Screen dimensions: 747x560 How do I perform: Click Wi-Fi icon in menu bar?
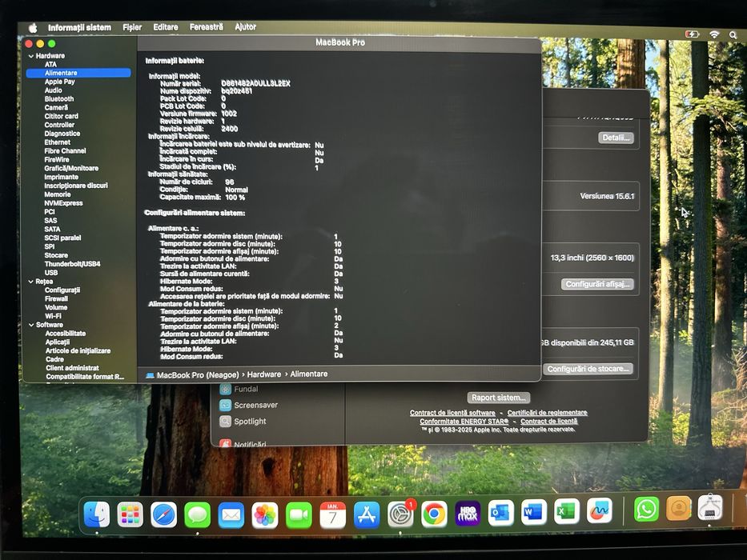point(713,34)
